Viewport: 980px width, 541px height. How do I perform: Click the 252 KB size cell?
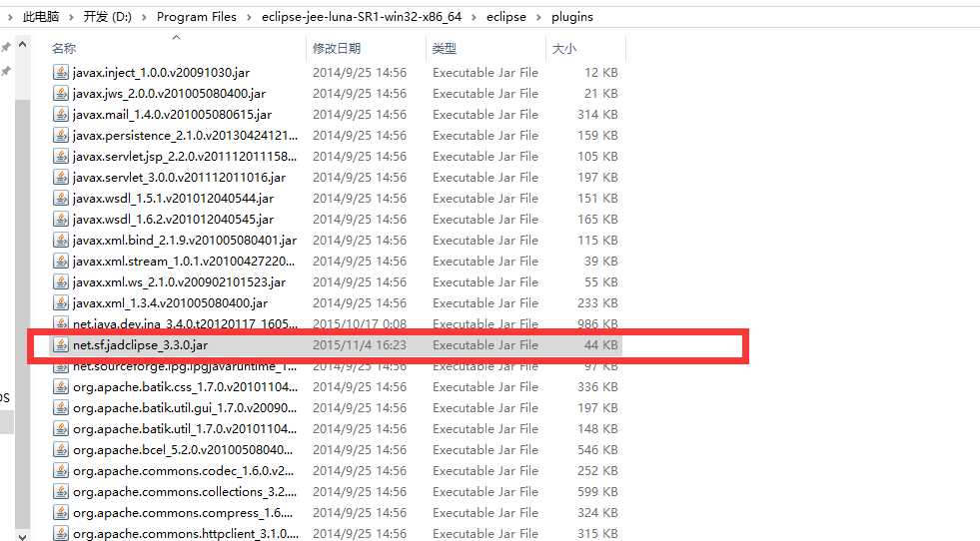pyautogui.click(x=597, y=471)
